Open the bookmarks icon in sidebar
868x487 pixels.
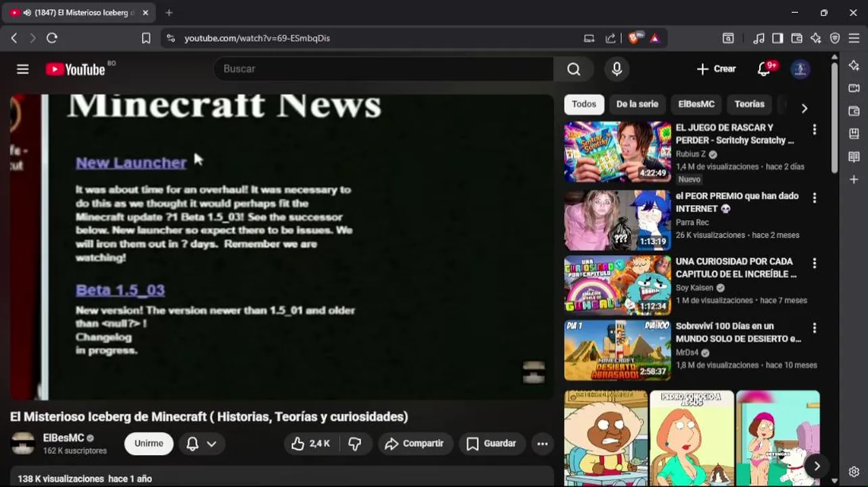click(854, 134)
